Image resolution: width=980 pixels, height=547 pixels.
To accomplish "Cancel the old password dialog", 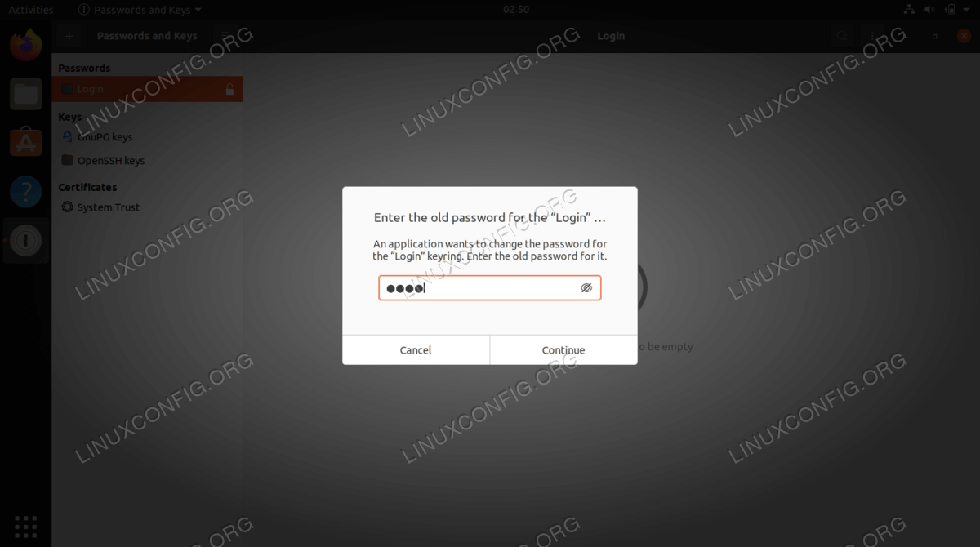I will pyautogui.click(x=416, y=349).
